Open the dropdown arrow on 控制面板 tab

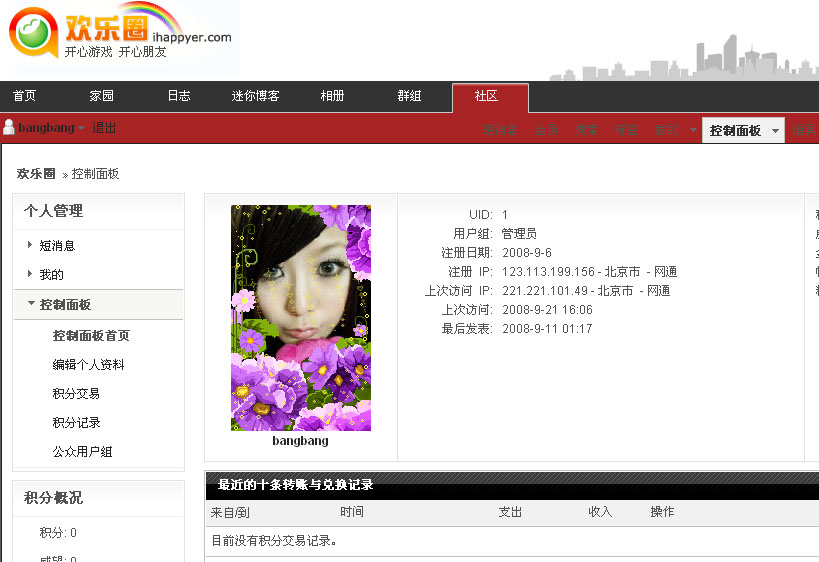click(776, 131)
